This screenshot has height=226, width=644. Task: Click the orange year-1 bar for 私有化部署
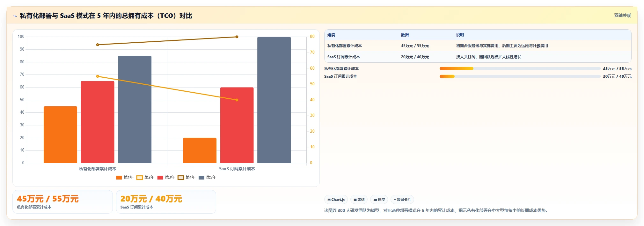tap(60, 135)
